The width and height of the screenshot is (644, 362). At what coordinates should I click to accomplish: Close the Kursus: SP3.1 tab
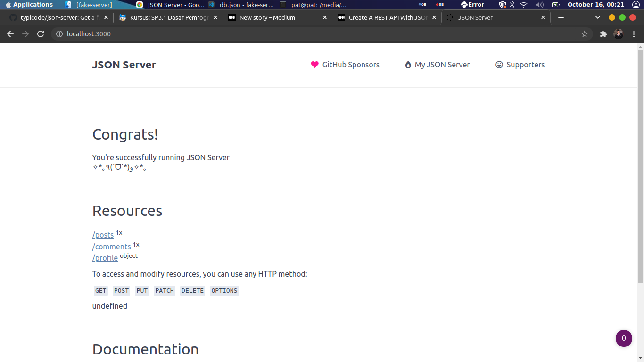(215, 17)
